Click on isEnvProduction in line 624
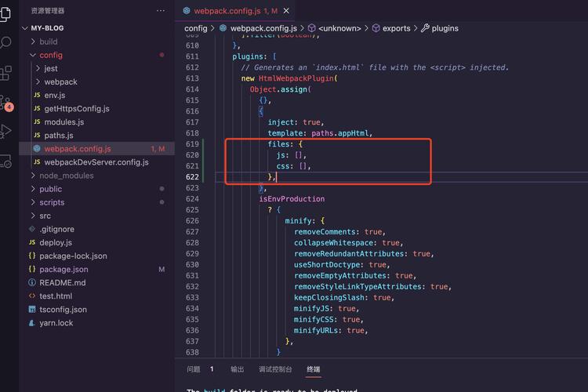Screen dimensions: 588x392 292,199
